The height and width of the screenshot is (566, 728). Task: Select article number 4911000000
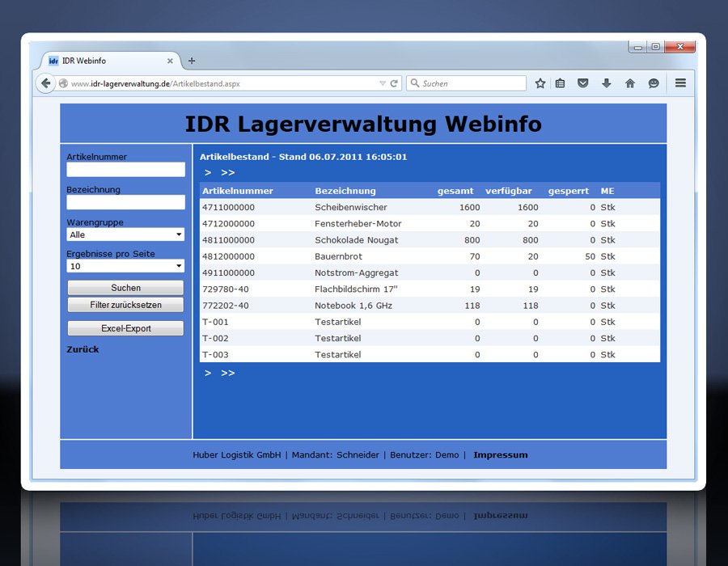pyautogui.click(x=228, y=272)
